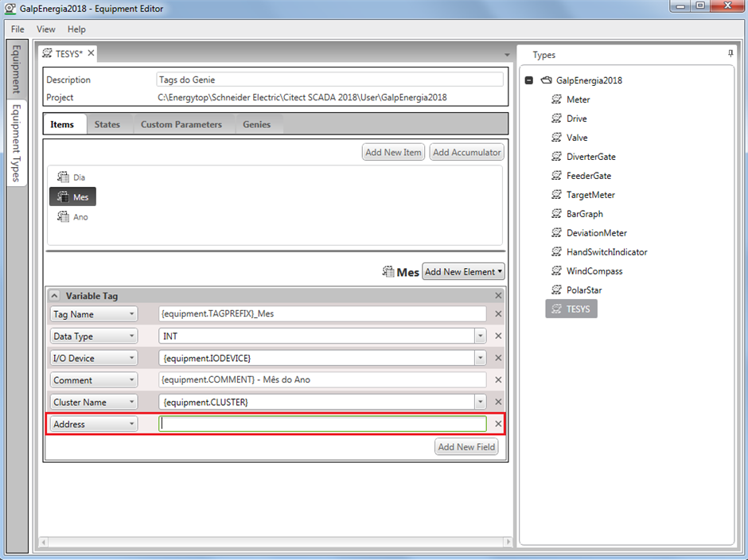Image resolution: width=748 pixels, height=560 pixels.
Task: Open the document tab list dropdown arrow
Action: 507,55
